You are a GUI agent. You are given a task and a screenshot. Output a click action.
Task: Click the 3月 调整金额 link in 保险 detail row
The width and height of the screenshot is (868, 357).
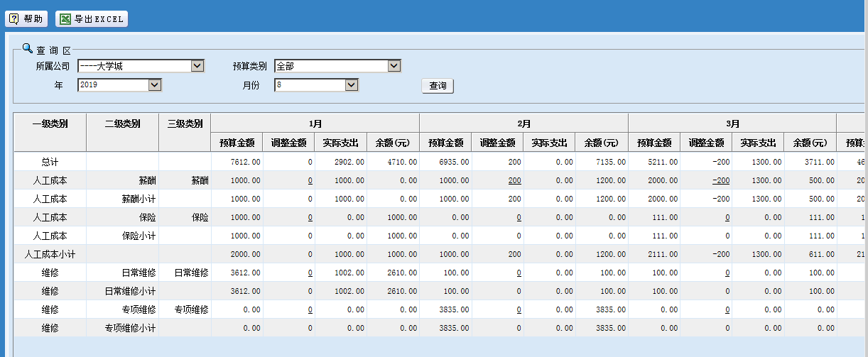click(x=727, y=217)
